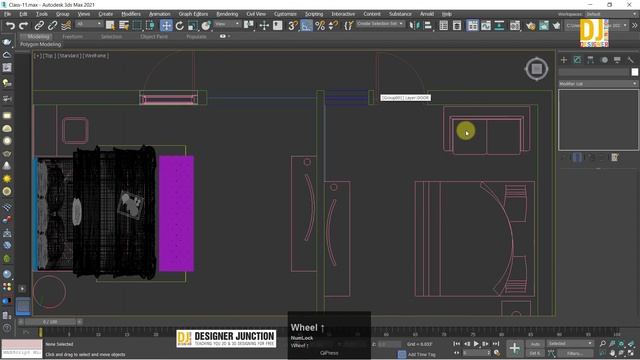Open the reference coordinate system dropdown
This screenshot has height=360, width=640.
pyautogui.click(x=227, y=24)
